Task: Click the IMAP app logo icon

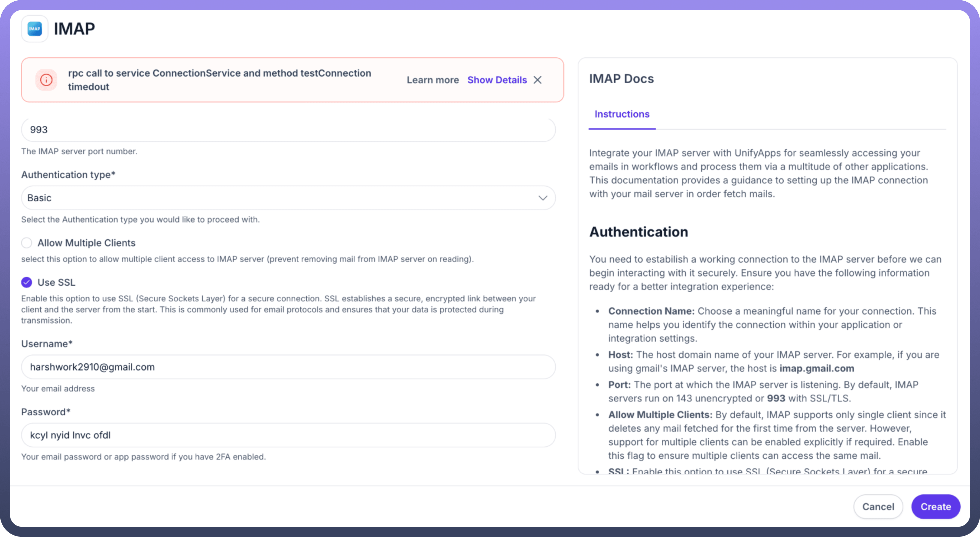Action: 34,29
